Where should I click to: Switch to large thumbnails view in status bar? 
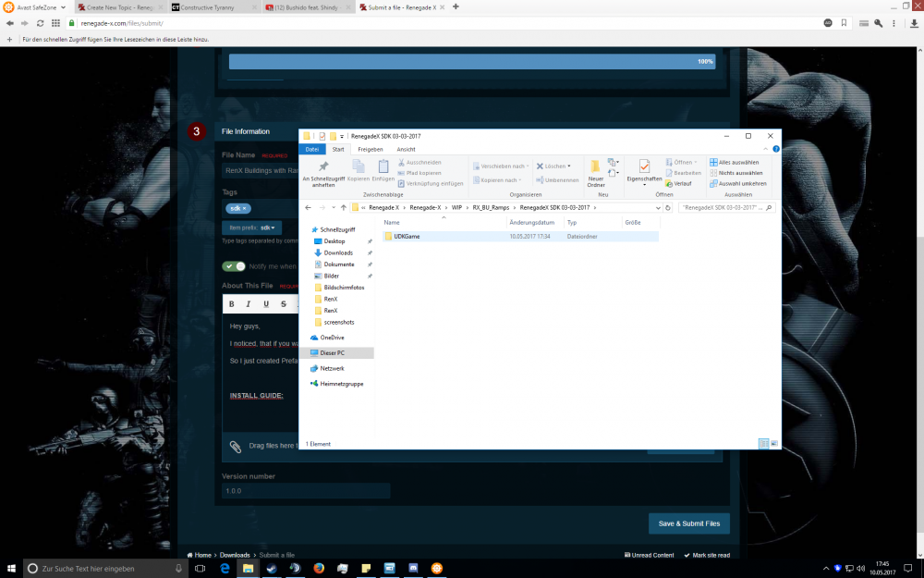coord(773,444)
